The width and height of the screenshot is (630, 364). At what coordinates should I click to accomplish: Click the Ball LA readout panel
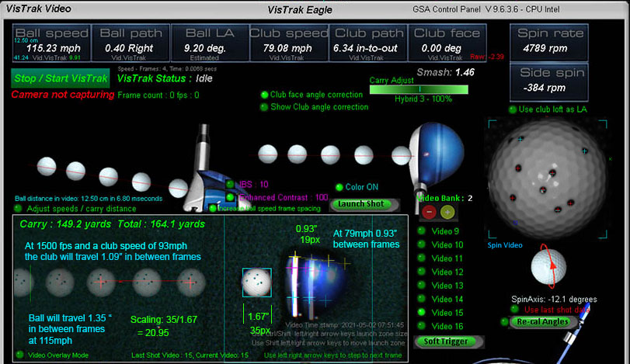[210, 43]
